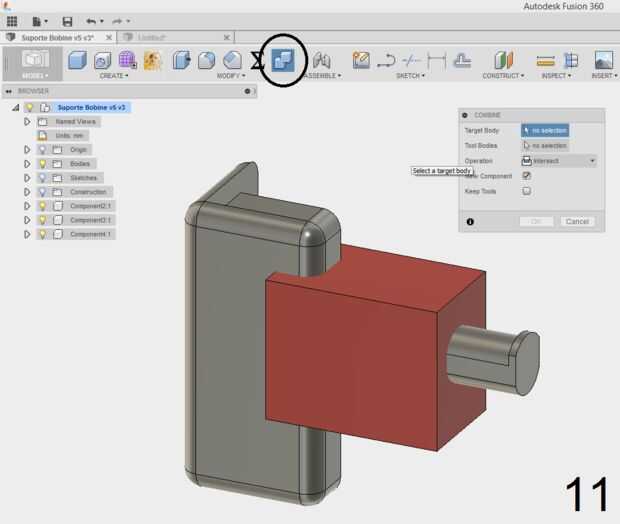Close the Suporte Bobine v5 tab

tap(109, 38)
